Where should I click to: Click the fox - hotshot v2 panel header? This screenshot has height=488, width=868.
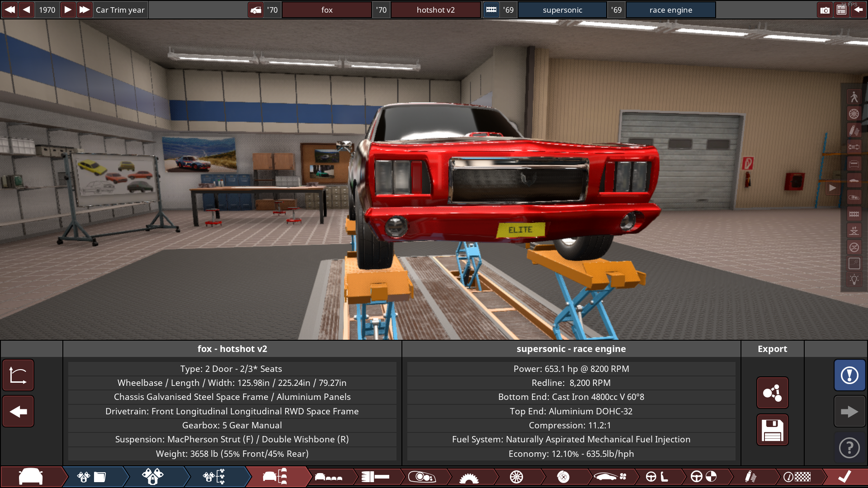(x=232, y=349)
